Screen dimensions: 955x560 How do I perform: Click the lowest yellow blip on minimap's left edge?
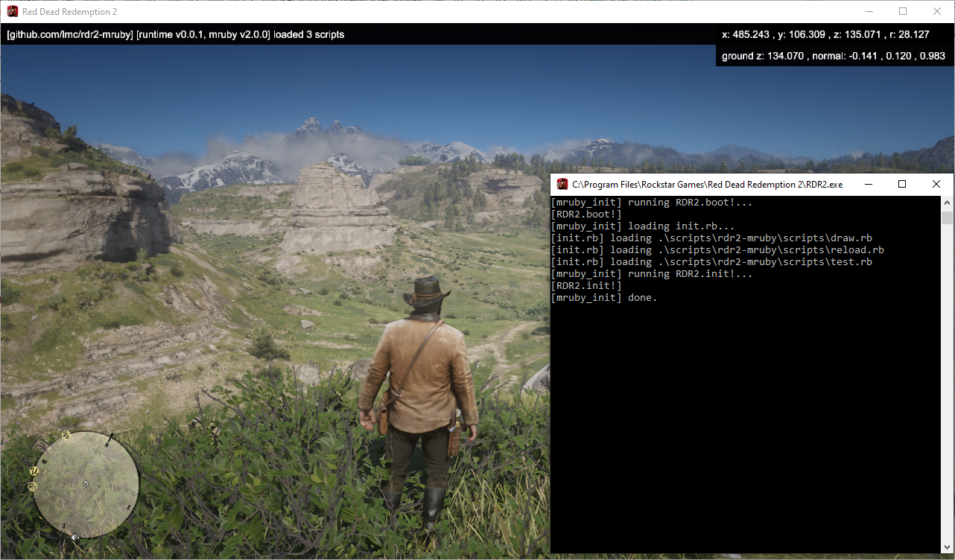pos(33,486)
